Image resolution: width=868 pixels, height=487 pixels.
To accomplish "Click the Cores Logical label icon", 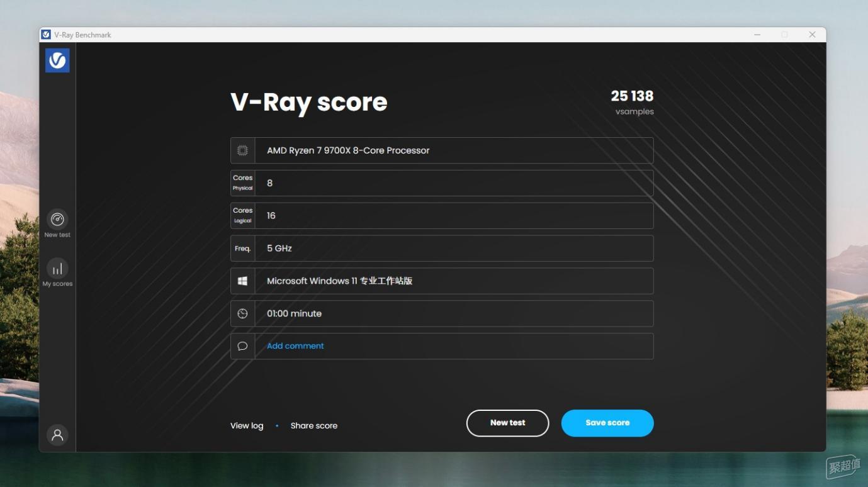I will (242, 216).
